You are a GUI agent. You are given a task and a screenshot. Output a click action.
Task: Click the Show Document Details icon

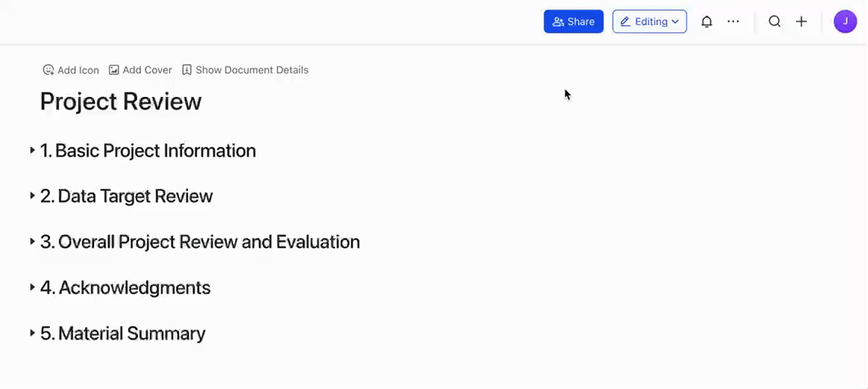pyautogui.click(x=187, y=70)
